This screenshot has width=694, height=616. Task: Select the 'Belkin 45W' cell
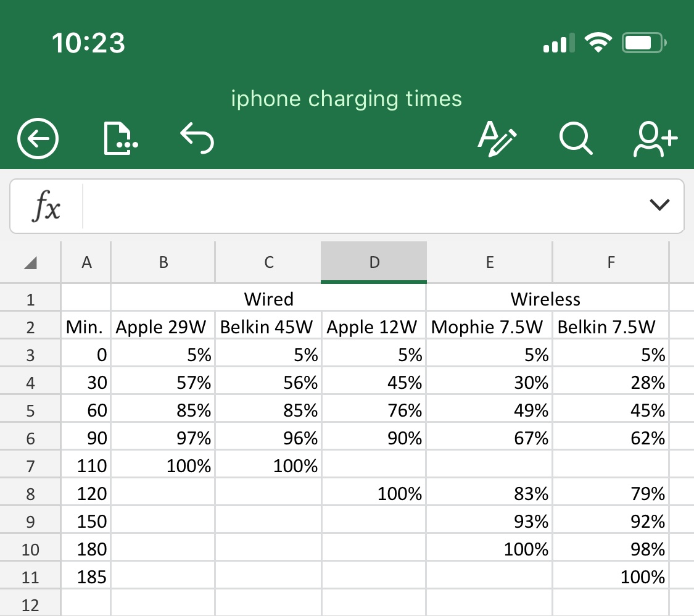(x=267, y=327)
